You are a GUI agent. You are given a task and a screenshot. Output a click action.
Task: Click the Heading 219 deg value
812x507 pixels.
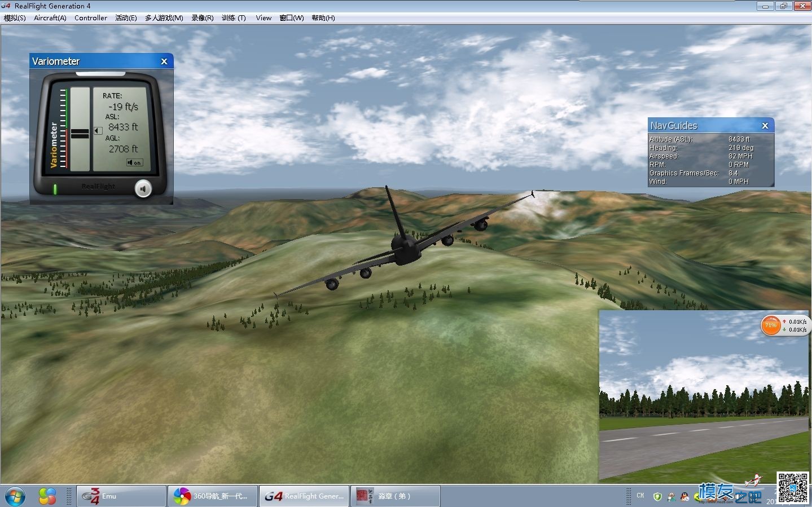(x=741, y=148)
